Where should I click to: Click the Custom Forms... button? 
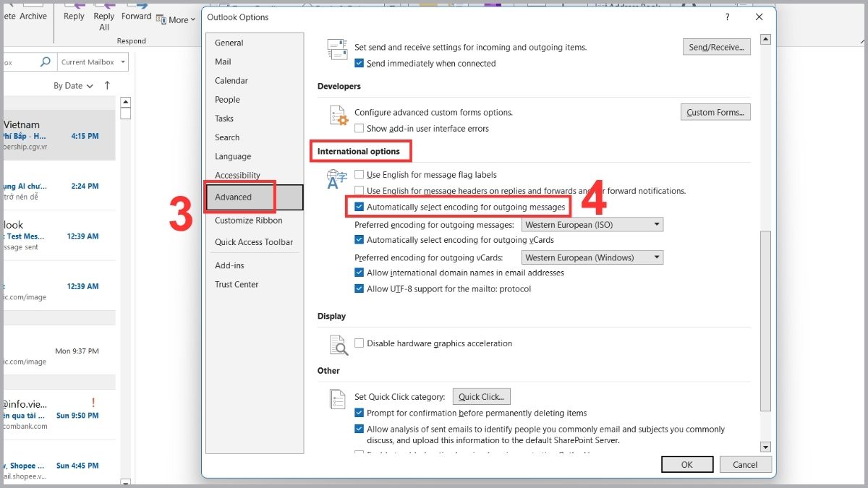coord(715,112)
